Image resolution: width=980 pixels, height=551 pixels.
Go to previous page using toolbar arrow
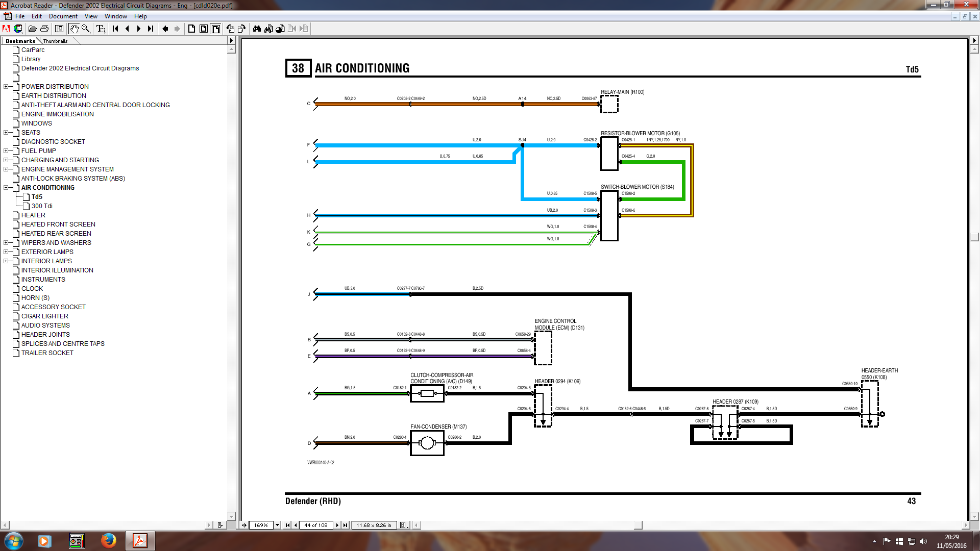click(128, 29)
